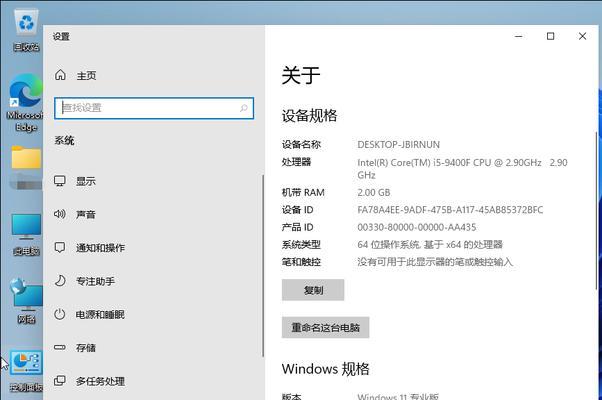The image size is (602, 400).
Task: Click the storage drive icon next to 存储
Action: 60,347
